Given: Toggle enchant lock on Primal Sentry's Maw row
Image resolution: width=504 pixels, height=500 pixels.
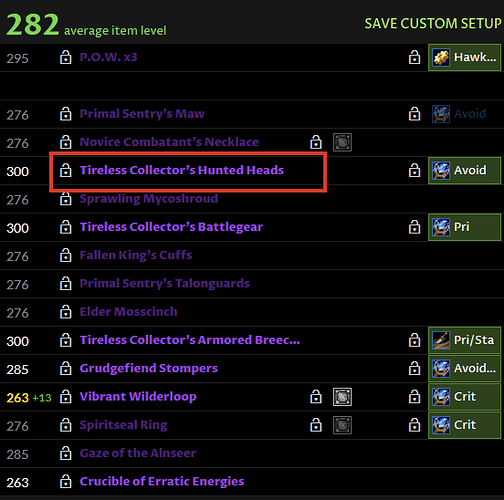Looking at the screenshot, I should click(x=414, y=114).
